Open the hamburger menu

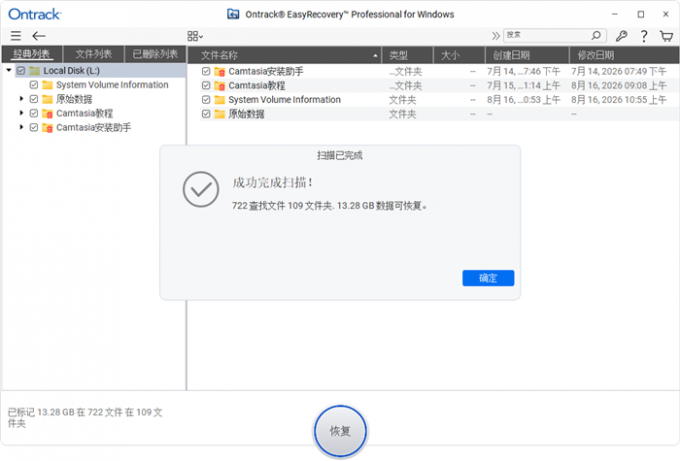[16, 36]
